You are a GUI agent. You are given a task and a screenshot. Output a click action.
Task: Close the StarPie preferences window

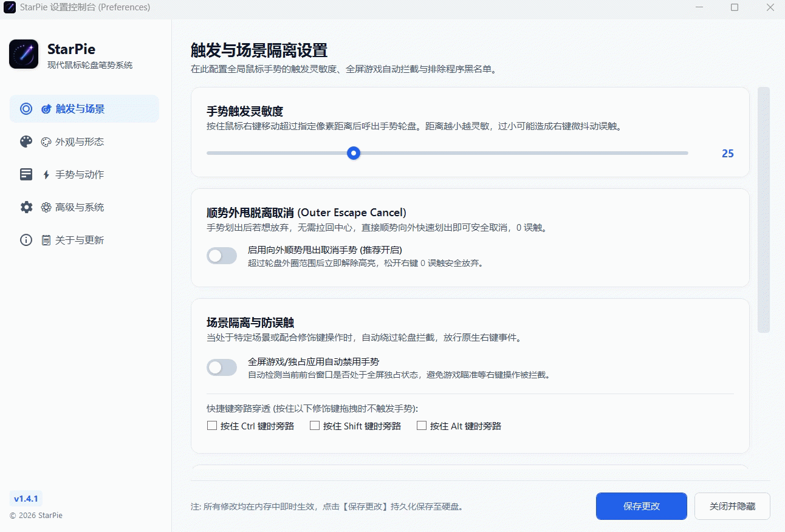pos(770,7)
